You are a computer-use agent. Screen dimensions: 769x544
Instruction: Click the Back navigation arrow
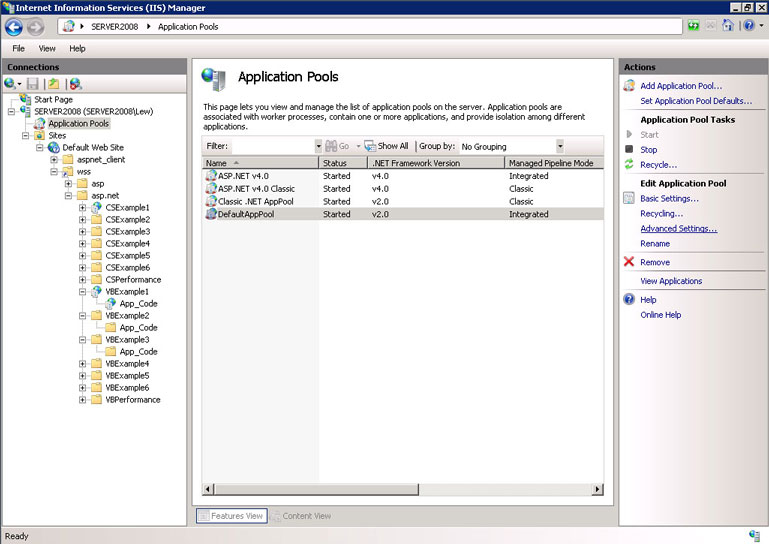(14, 27)
